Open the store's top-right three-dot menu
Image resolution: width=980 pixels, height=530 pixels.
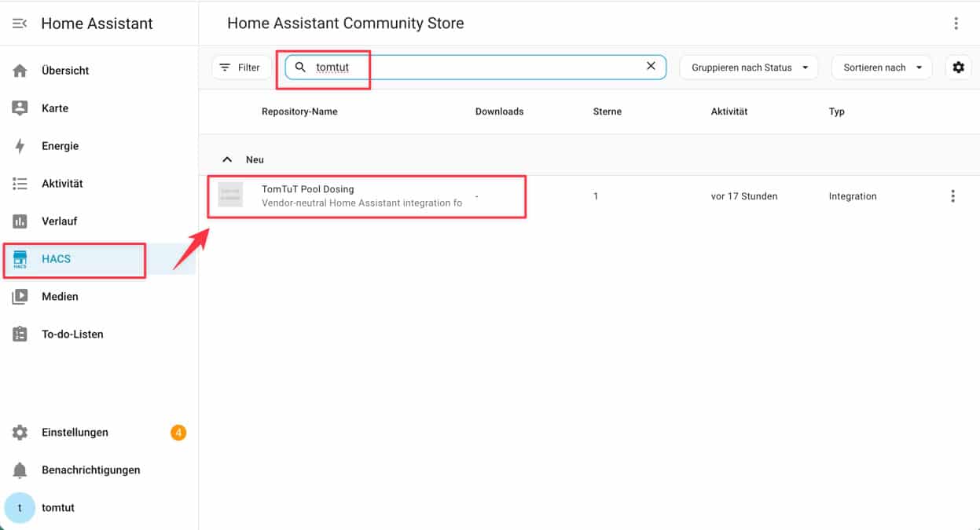pos(956,24)
